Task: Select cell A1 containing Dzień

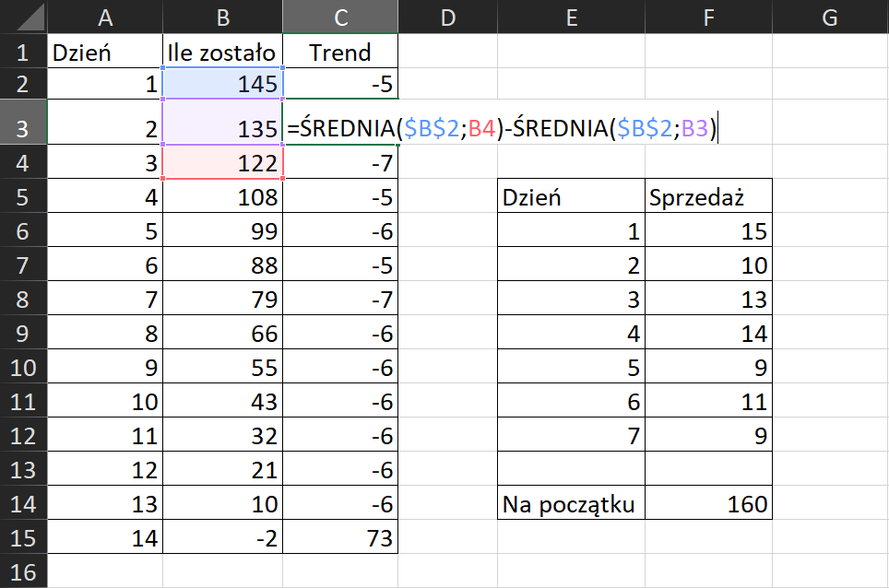Action: [x=104, y=53]
